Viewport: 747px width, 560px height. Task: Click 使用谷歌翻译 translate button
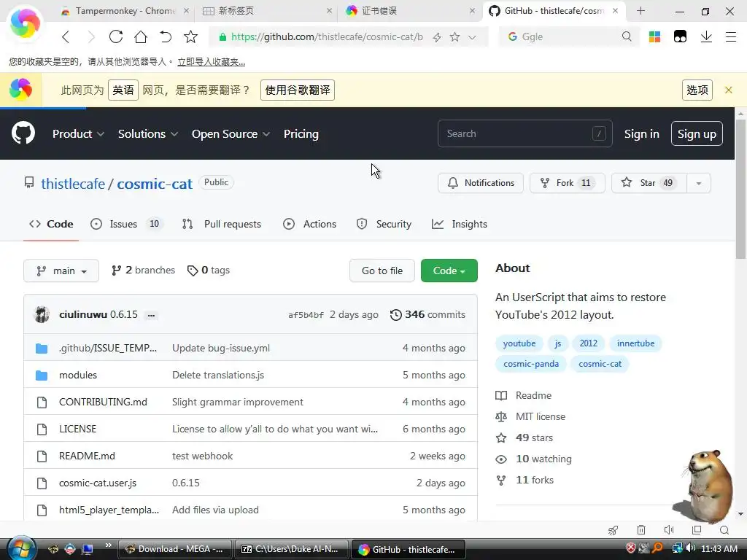point(298,90)
